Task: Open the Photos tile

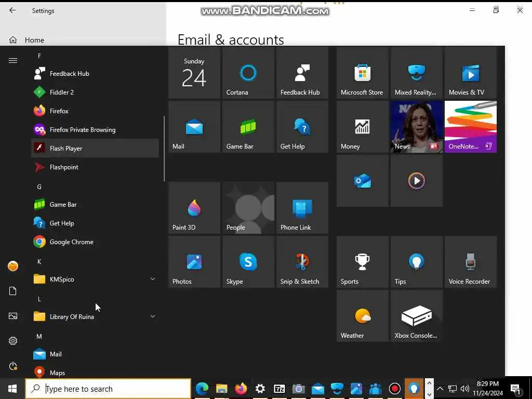Action: [194, 262]
